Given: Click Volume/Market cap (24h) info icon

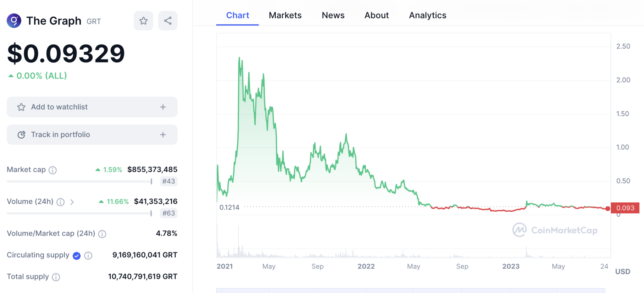Looking at the screenshot, I should click(102, 234).
